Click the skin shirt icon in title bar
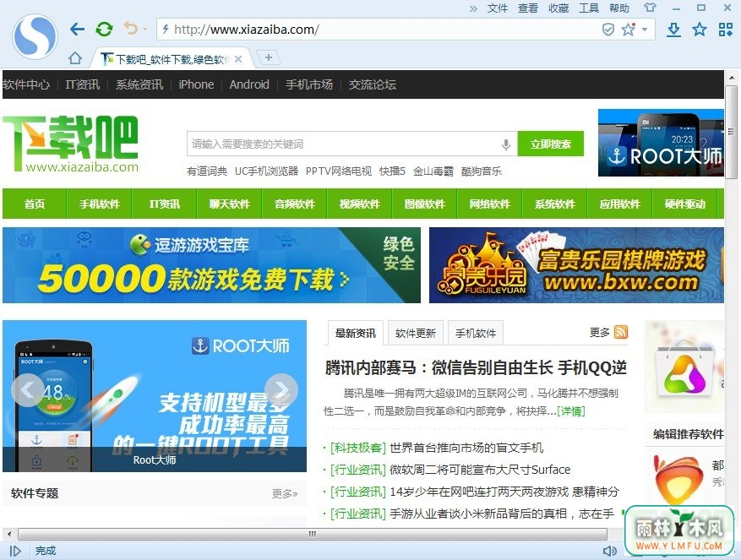The height and width of the screenshot is (560, 741). tap(651, 8)
